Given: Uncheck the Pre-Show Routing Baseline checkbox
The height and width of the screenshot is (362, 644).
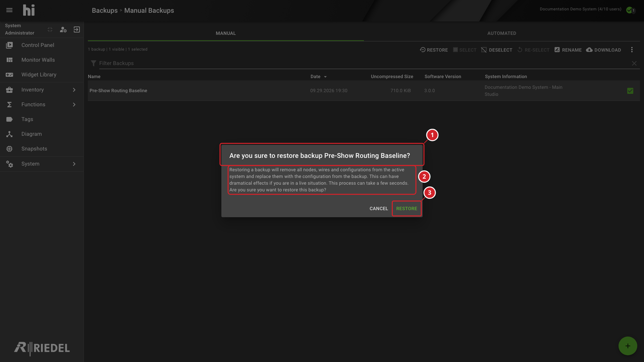Looking at the screenshot, I should [630, 91].
